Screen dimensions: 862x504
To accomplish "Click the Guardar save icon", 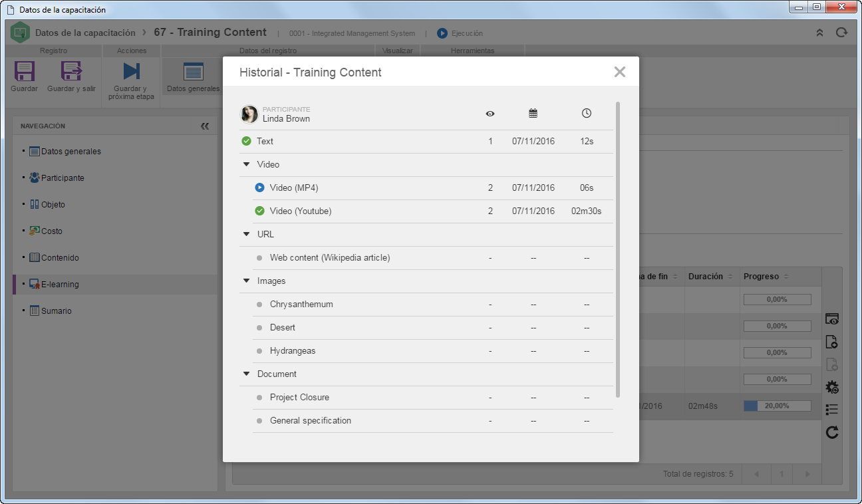I will click(25, 71).
